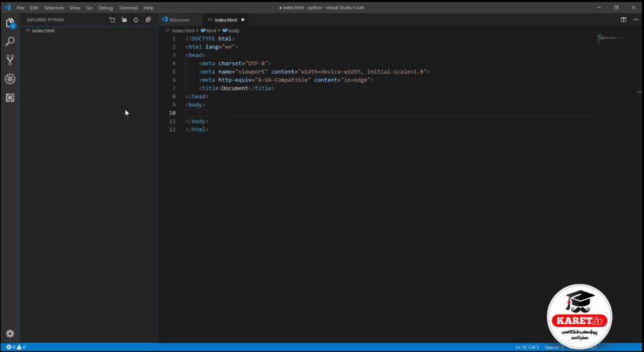Collapse all folders in Explorer

148,19
